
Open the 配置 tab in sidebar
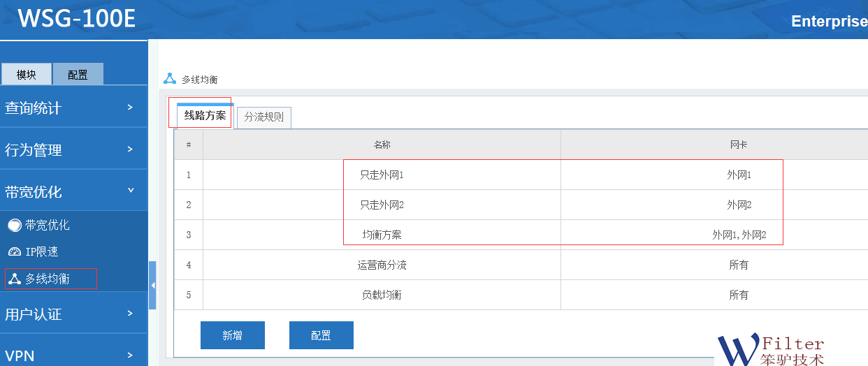pos(78,75)
